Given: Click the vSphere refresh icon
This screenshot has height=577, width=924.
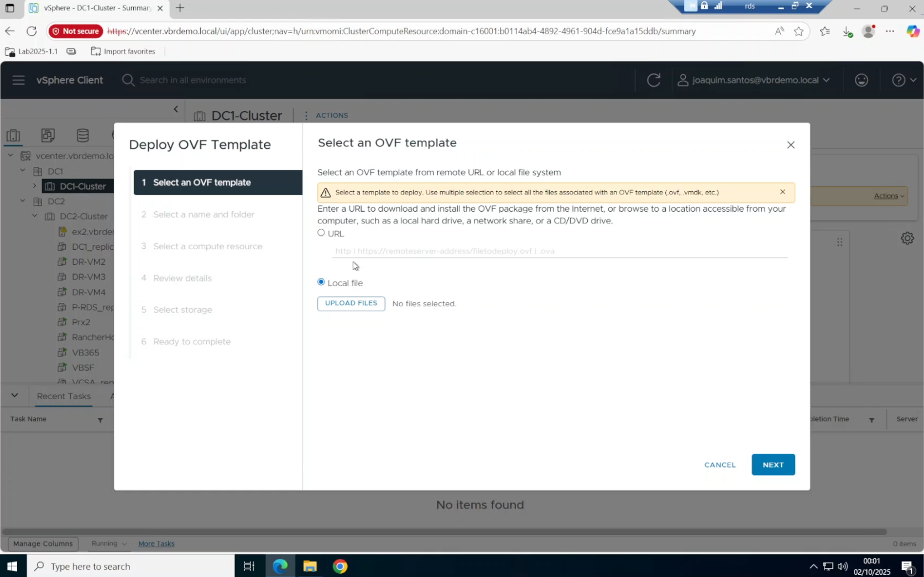Looking at the screenshot, I should pyautogui.click(x=653, y=80).
